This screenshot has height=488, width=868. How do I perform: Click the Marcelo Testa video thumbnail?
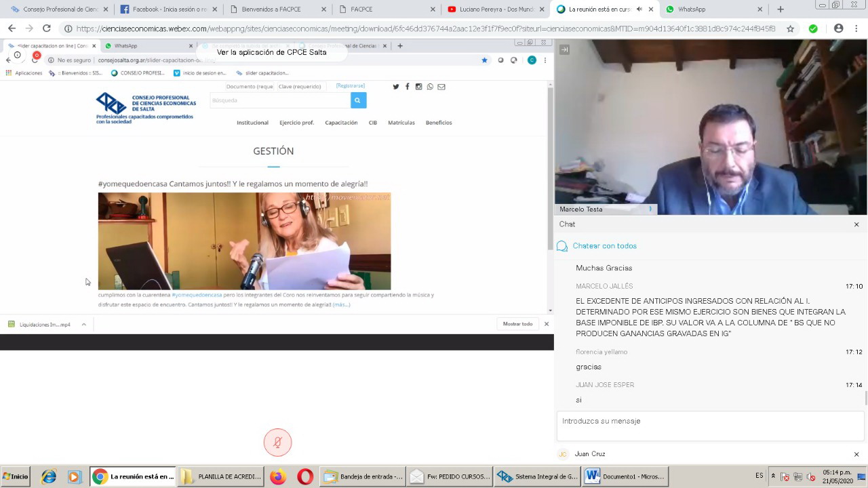pyautogui.click(x=711, y=127)
